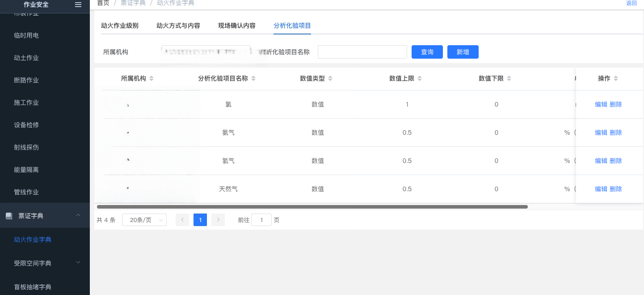
Task: Click the horizontal table scrollbar
Action: pos(312,207)
